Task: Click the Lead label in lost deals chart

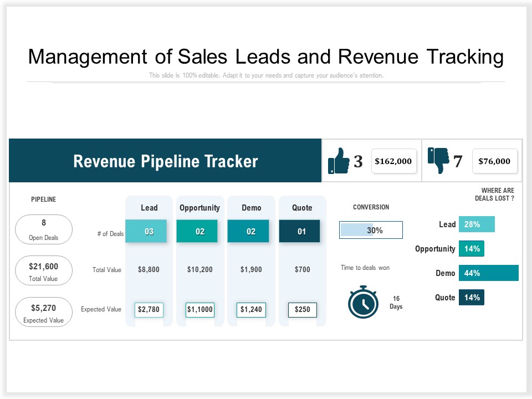Action: point(447,224)
